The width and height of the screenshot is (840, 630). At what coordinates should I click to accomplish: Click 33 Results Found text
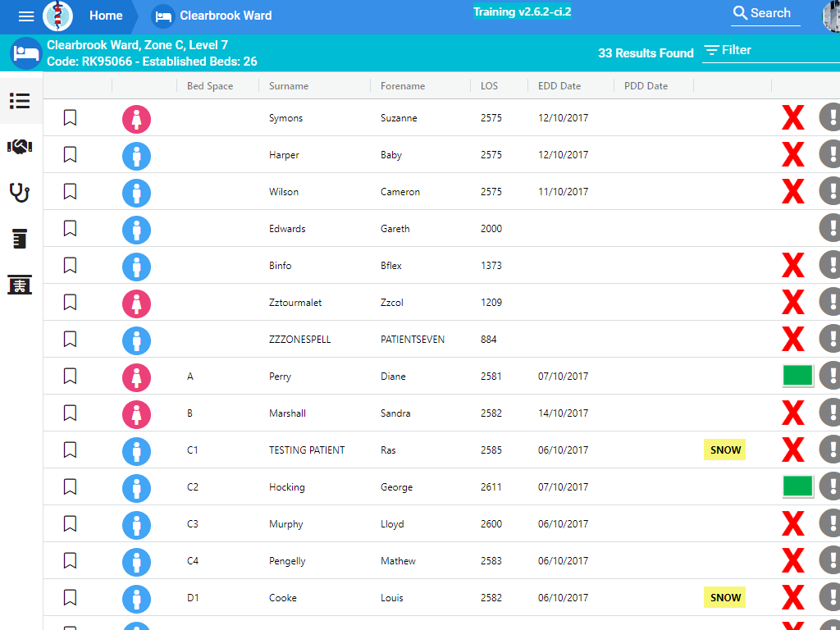pos(646,53)
